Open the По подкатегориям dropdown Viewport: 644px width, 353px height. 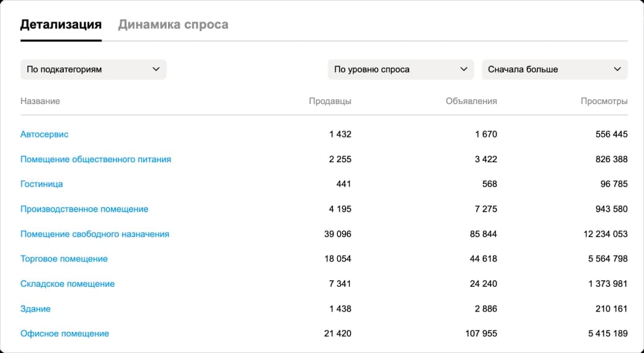point(93,69)
